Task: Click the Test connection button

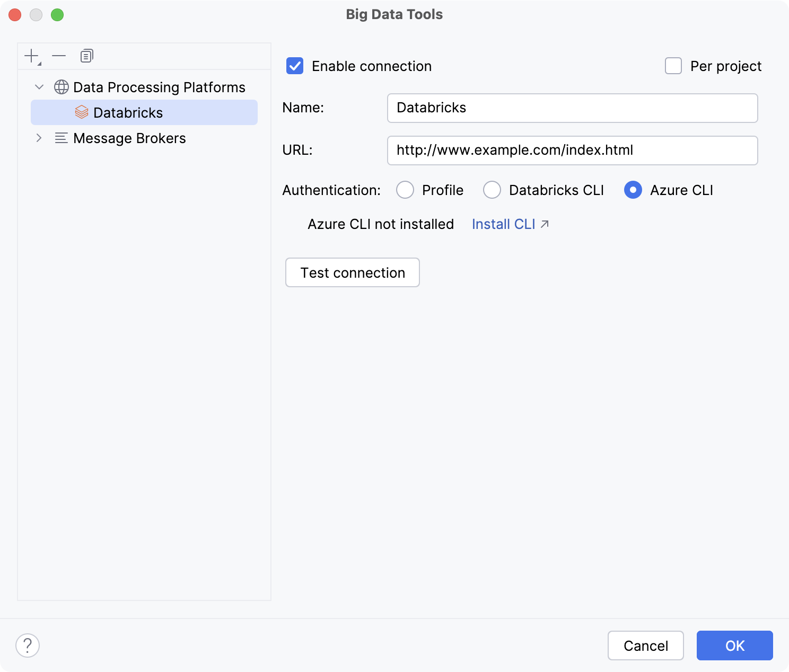Action: (x=352, y=272)
